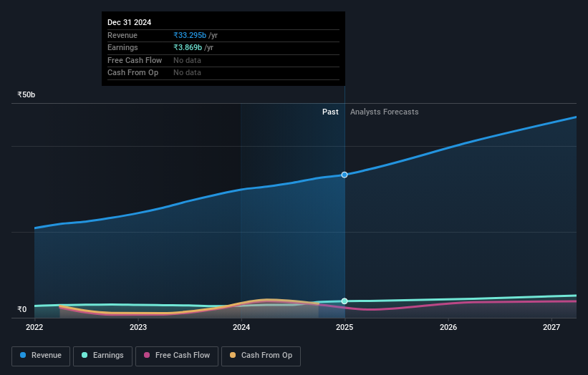Image resolution: width=588 pixels, height=375 pixels.
Task: Click the 2022 x-axis label
Action: click(x=34, y=327)
